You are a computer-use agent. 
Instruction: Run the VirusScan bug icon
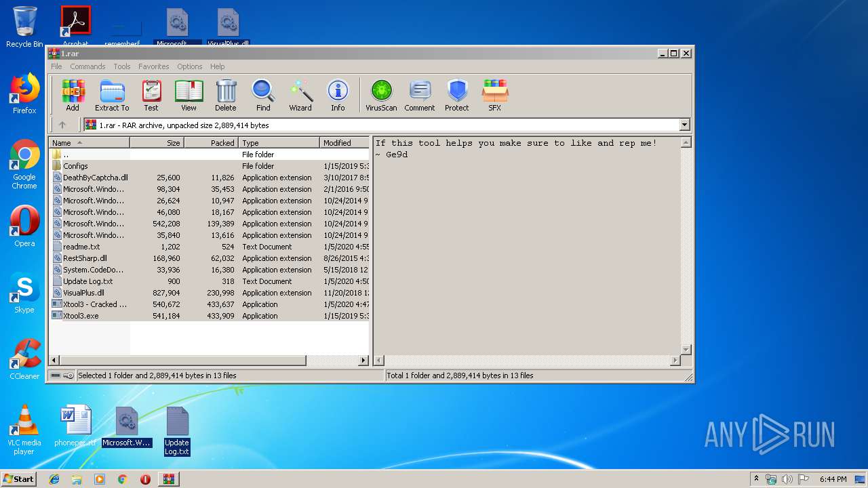381,96
